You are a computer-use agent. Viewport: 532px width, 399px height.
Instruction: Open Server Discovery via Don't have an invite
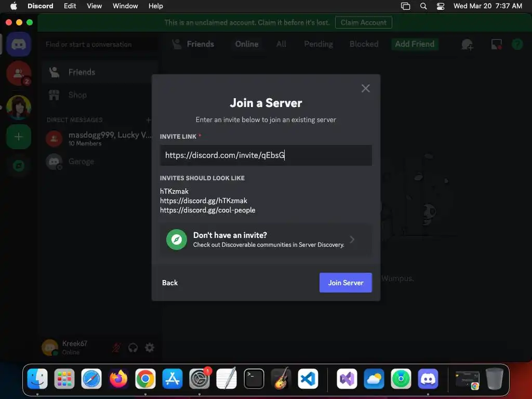[265, 240]
